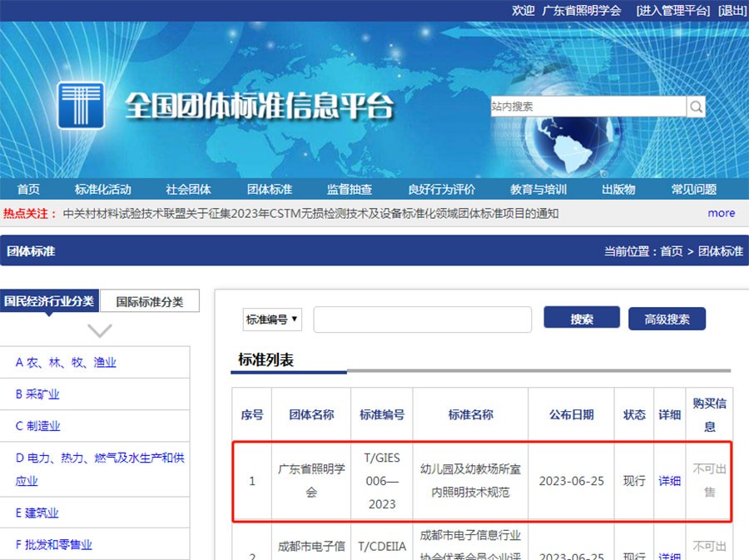Viewport: 749px width, 560px height.
Task: Click the more hot topics link
Action: (x=721, y=213)
